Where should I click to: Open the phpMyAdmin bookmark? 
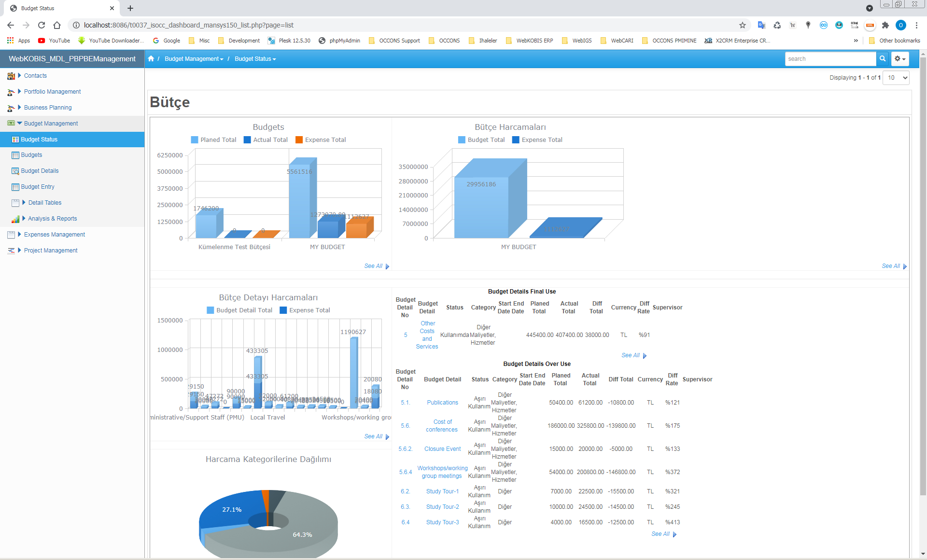tap(339, 41)
